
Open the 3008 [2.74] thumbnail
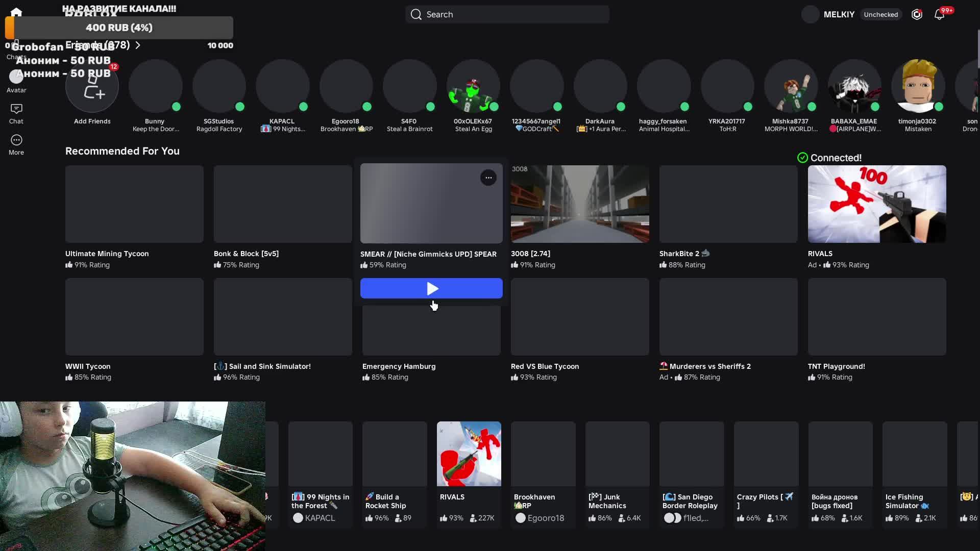[580, 204]
